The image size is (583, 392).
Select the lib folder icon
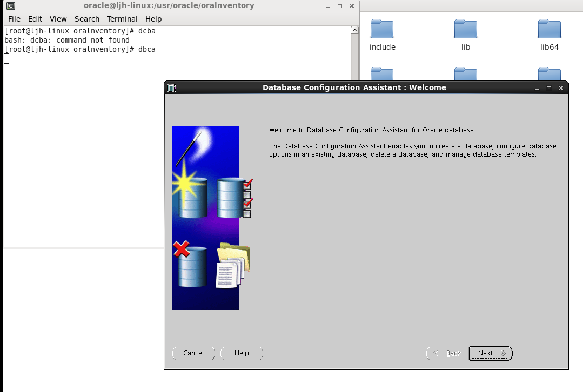point(466,29)
